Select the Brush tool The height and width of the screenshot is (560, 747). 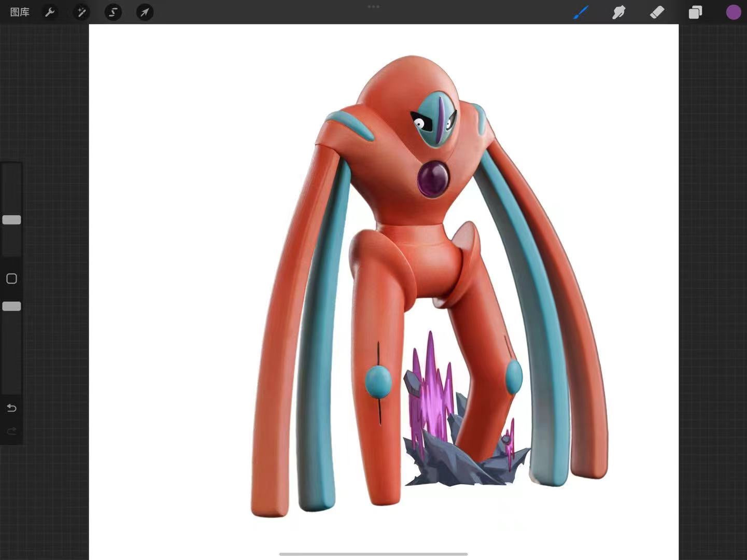(581, 12)
